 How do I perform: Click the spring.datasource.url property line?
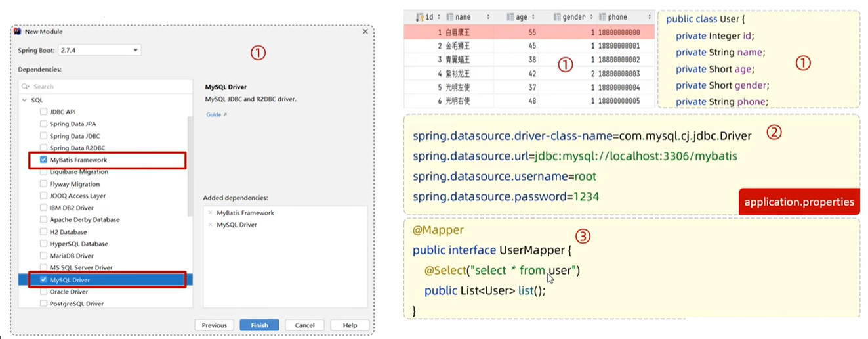[x=574, y=156]
